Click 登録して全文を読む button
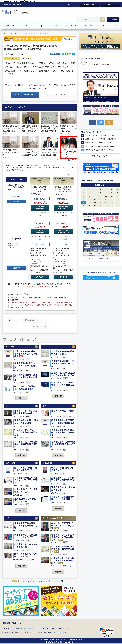Viewport: 122px width, 644px height. 24,95
